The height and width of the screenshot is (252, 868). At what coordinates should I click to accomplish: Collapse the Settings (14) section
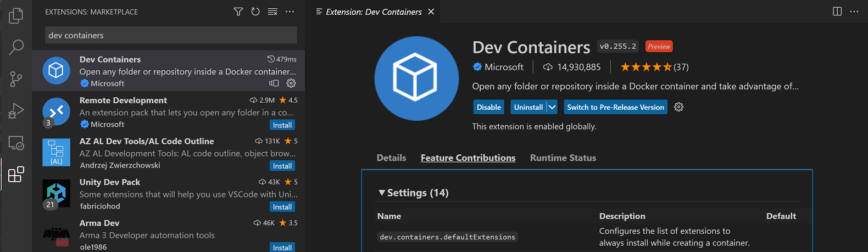tap(382, 193)
